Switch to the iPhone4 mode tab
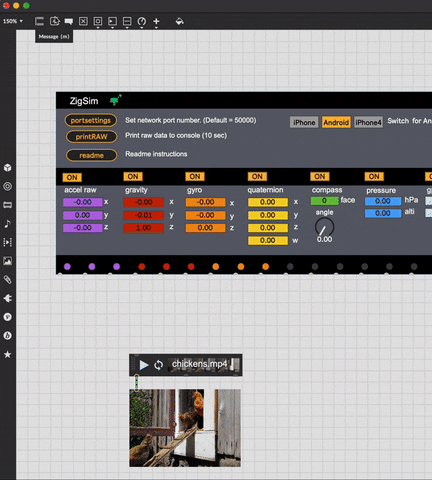432x480 pixels. click(x=368, y=122)
